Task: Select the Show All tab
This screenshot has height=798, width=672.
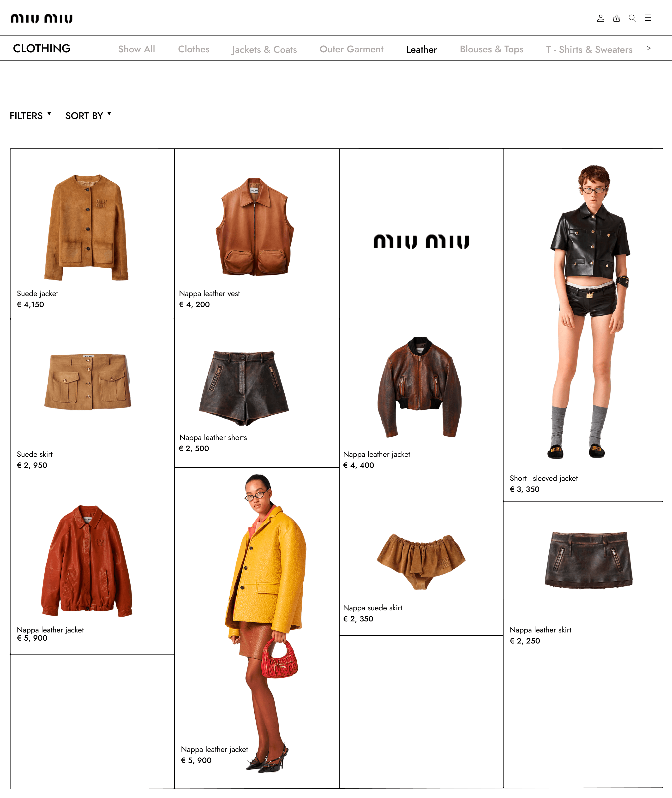Action: pyautogui.click(x=136, y=49)
